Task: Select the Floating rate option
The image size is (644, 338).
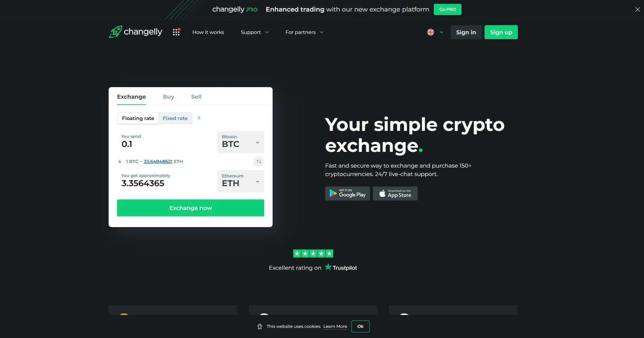Action: click(138, 118)
